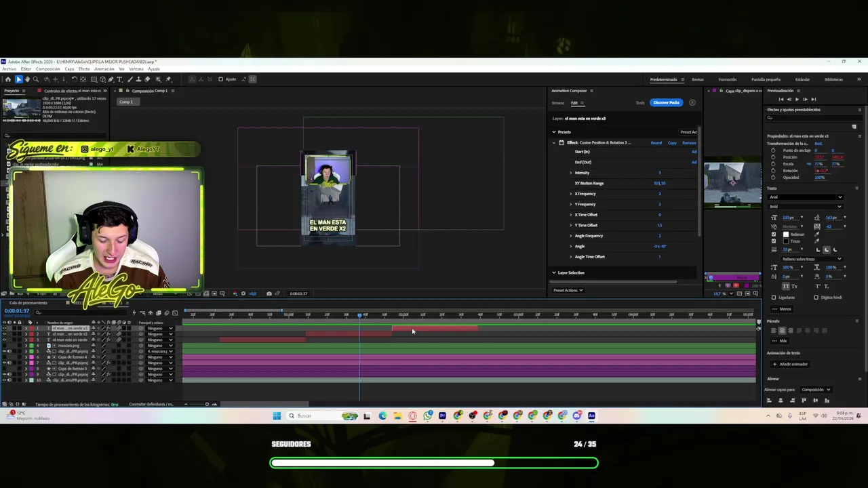This screenshot has width=868, height=488.
Task: Open the Archivo menu
Action: pos(9,69)
